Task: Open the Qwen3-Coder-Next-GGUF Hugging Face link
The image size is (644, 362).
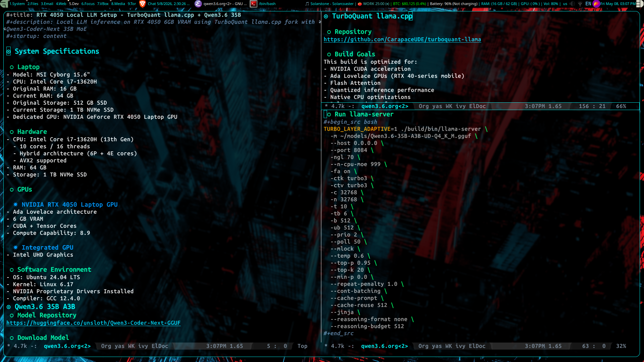Action: point(93,323)
